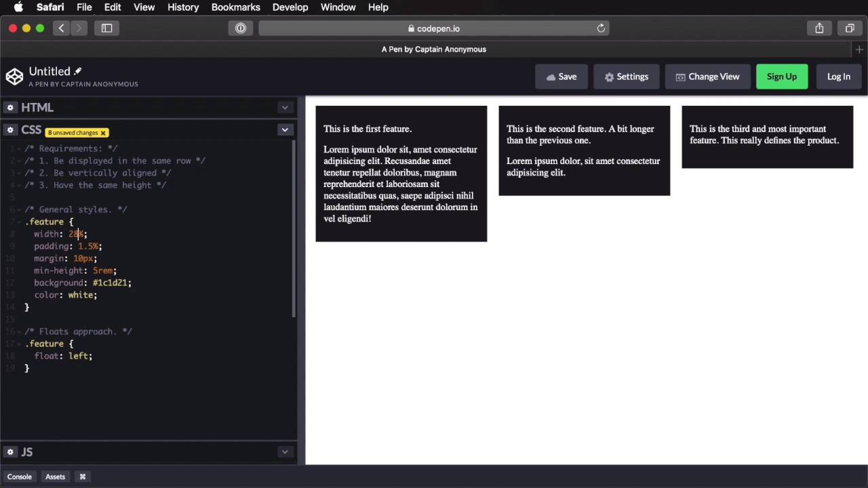Add a new tab with plus button
Viewport: 868px width, 488px height.
pyautogui.click(x=859, y=49)
